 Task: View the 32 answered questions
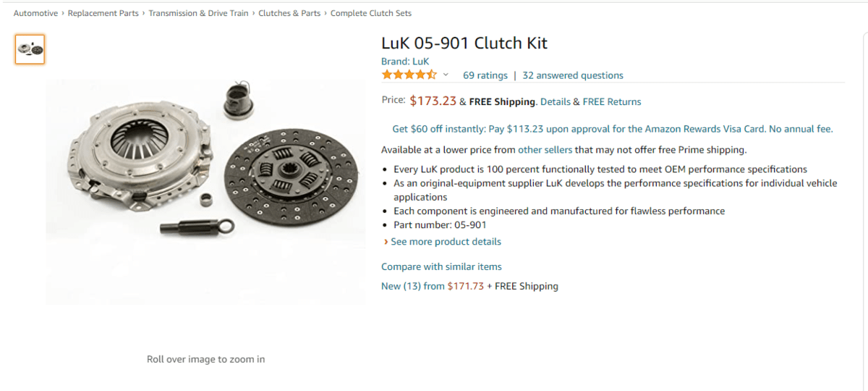tap(572, 75)
